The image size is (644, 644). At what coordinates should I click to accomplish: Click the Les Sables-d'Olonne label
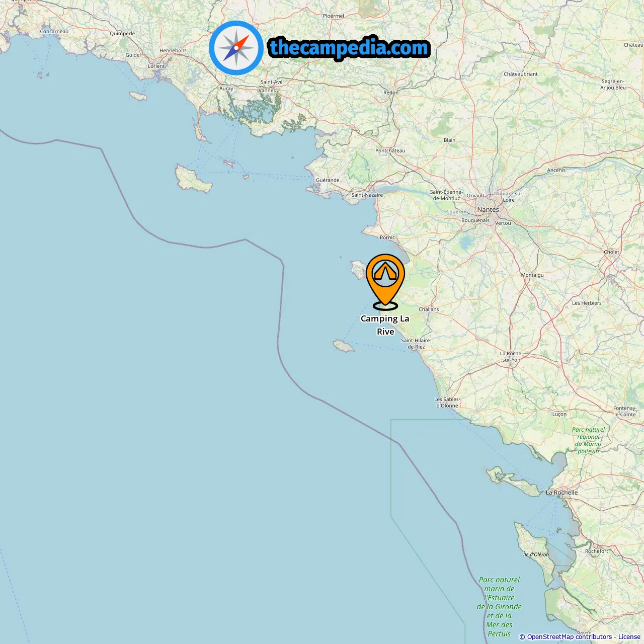(447, 403)
